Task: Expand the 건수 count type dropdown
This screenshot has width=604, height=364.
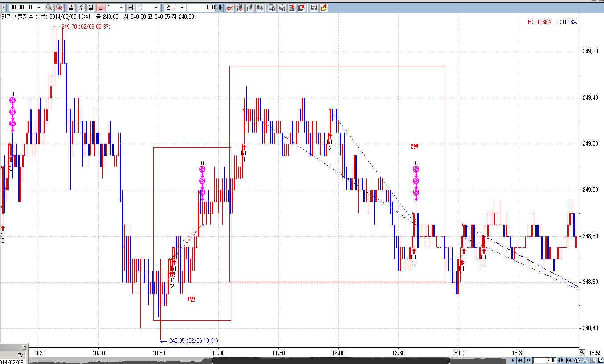Action: 182,8
